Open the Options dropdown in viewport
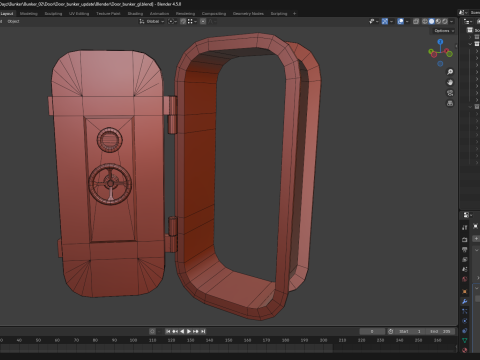 pos(444,31)
